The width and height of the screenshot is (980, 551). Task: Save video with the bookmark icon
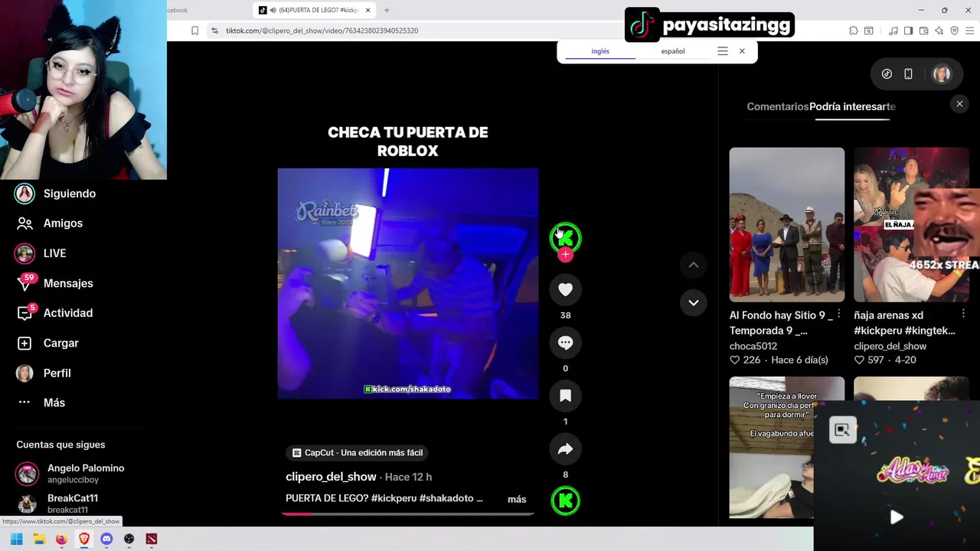(x=565, y=396)
